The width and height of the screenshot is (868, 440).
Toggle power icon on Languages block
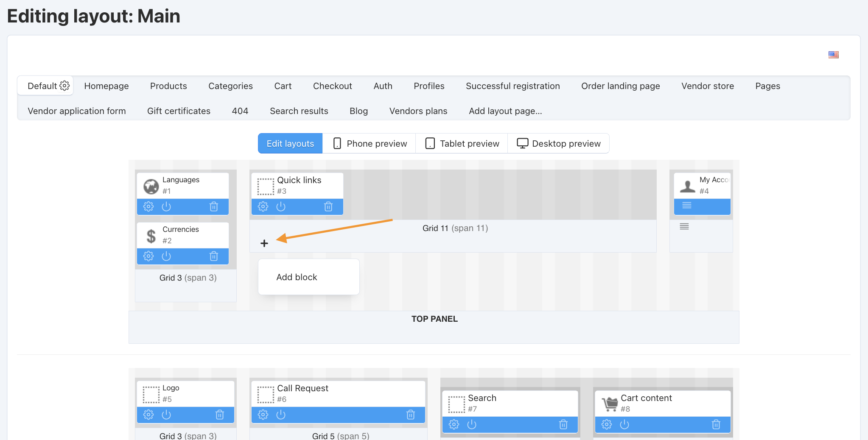pos(166,206)
